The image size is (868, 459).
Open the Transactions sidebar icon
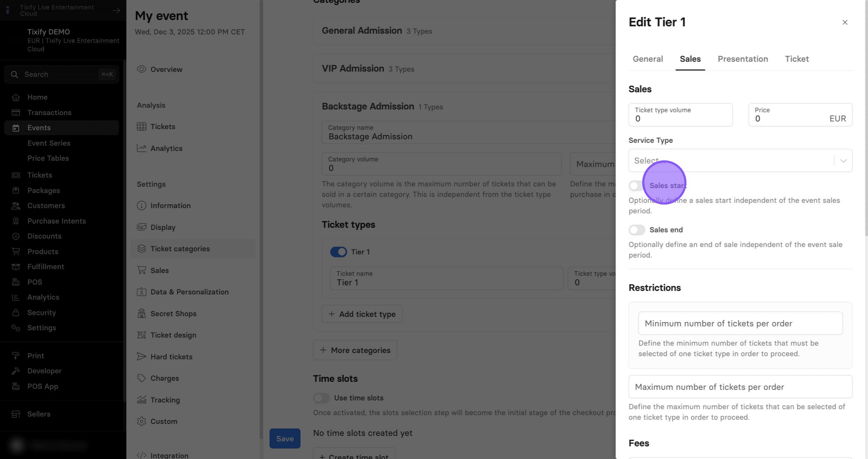[16, 113]
